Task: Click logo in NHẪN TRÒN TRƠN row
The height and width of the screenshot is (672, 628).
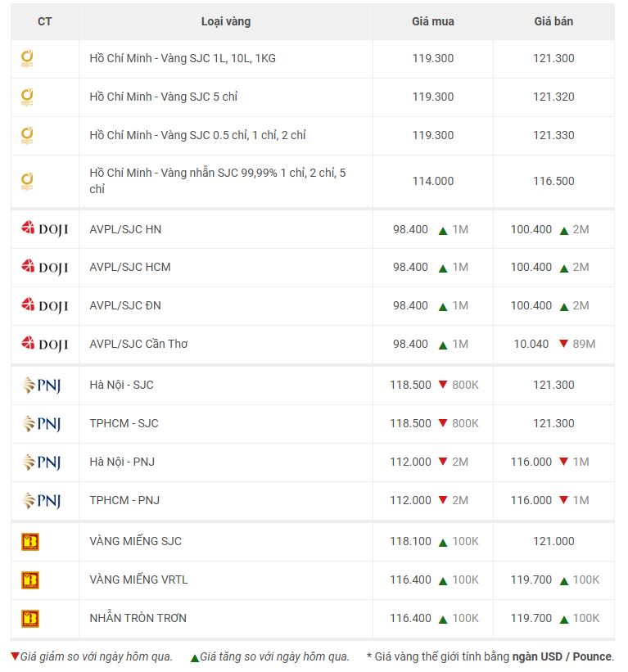Action: [x=30, y=619]
